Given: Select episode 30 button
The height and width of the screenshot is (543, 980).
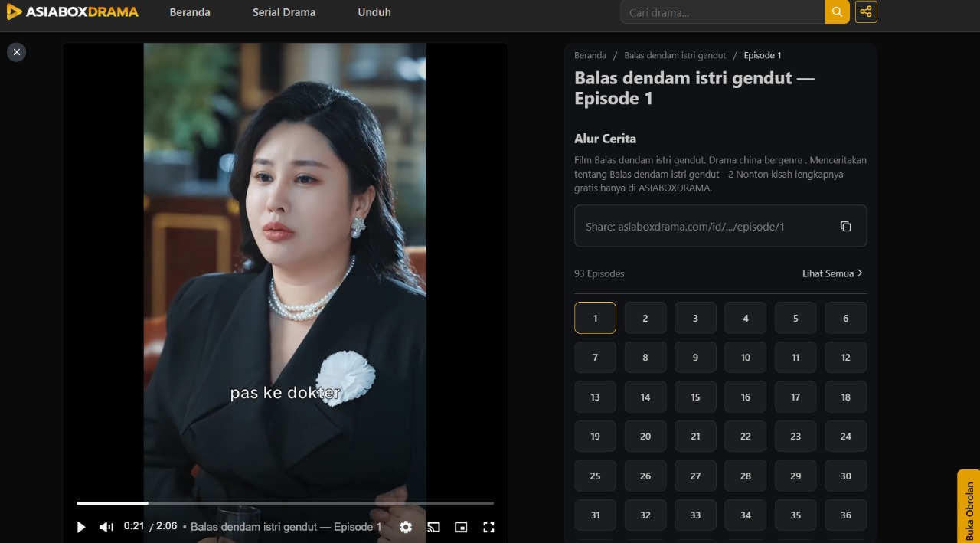Looking at the screenshot, I should (x=846, y=476).
